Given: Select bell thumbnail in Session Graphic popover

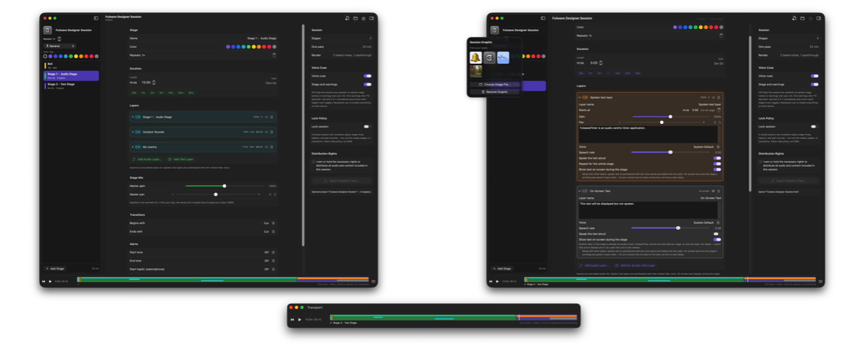Looking at the screenshot, I should [x=475, y=57].
